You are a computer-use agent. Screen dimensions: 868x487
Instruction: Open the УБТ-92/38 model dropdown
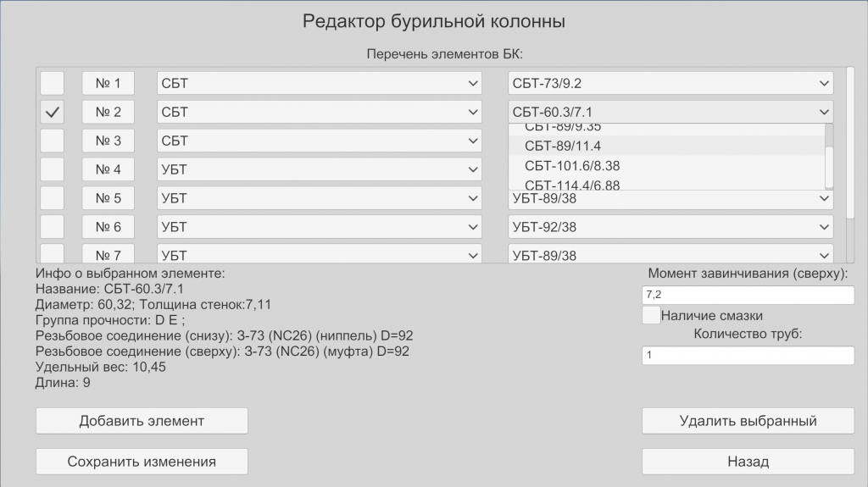click(x=670, y=227)
